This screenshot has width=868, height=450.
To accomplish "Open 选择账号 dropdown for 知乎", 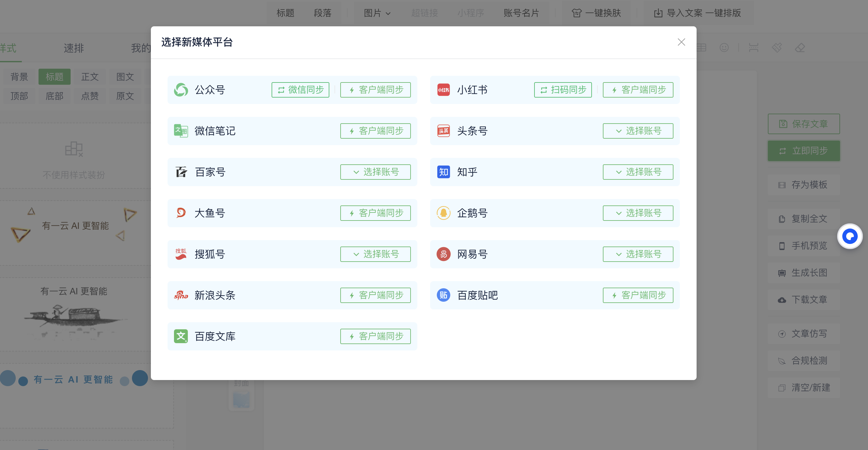I will coord(638,172).
